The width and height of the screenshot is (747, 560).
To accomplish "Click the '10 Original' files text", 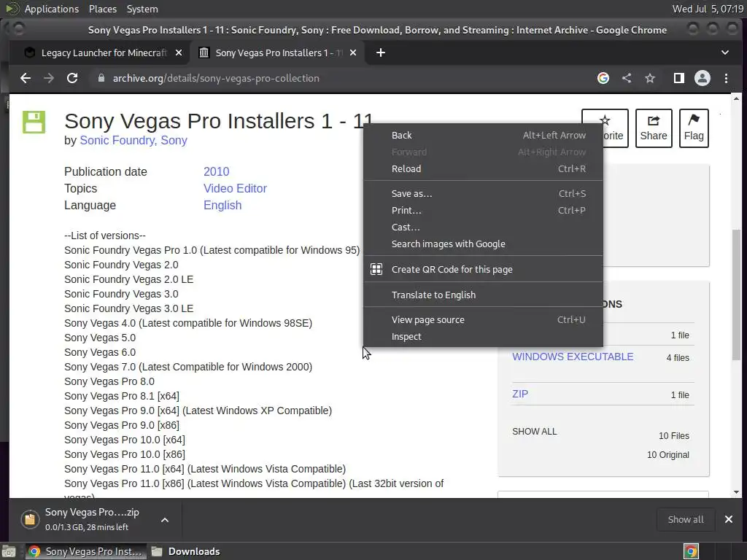I will pos(668,455).
